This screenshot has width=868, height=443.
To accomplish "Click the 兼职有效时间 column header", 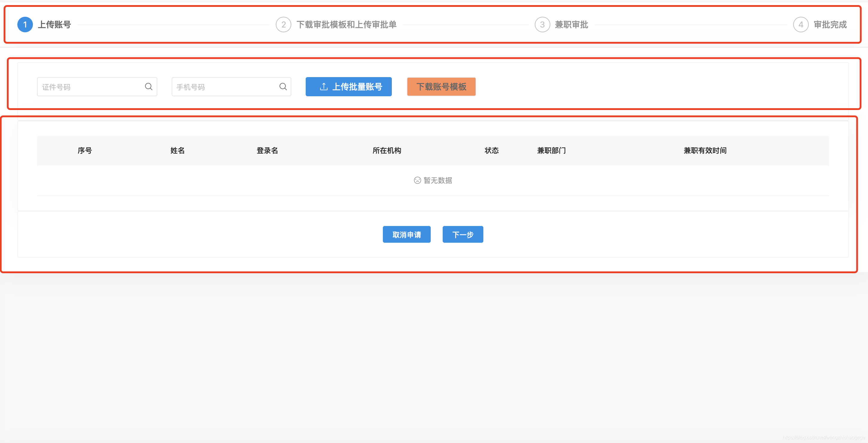I will coord(705,150).
